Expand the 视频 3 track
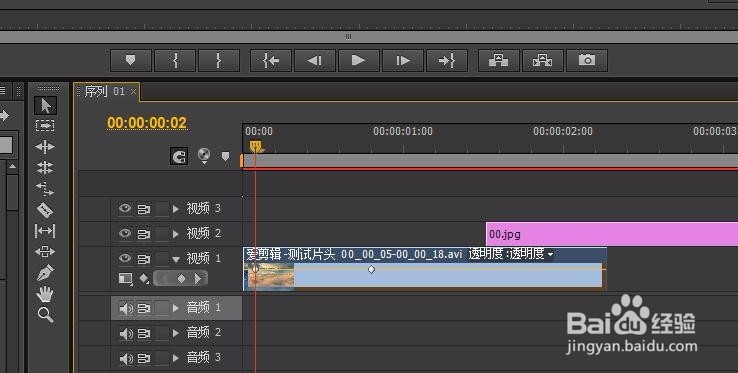The image size is (738, 373). tap(176, 209)
